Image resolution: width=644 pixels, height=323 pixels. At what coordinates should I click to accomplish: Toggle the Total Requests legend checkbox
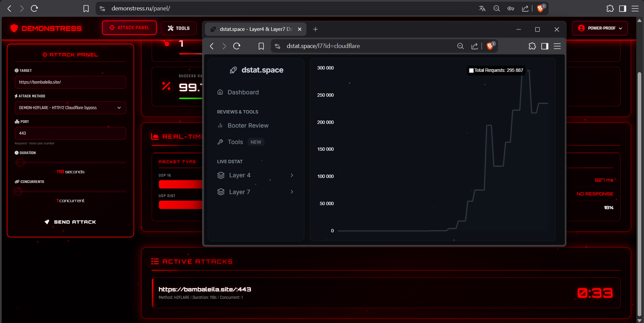click(471, 71)
